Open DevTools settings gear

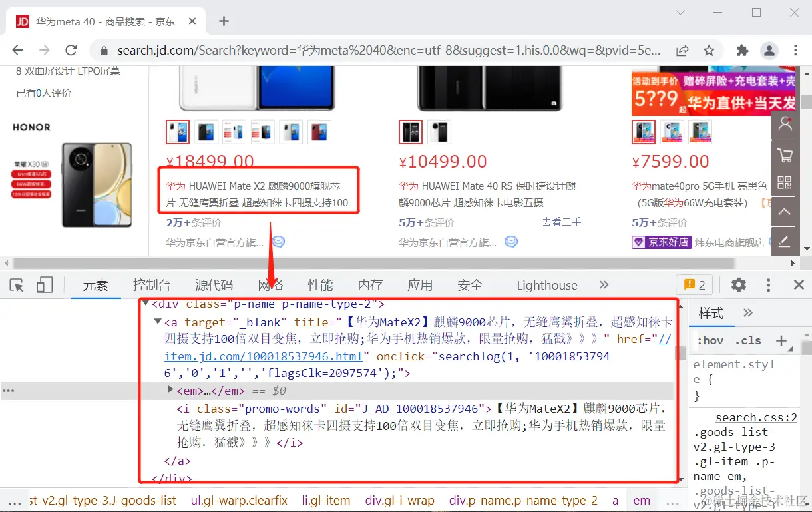(x=739, y=285)
